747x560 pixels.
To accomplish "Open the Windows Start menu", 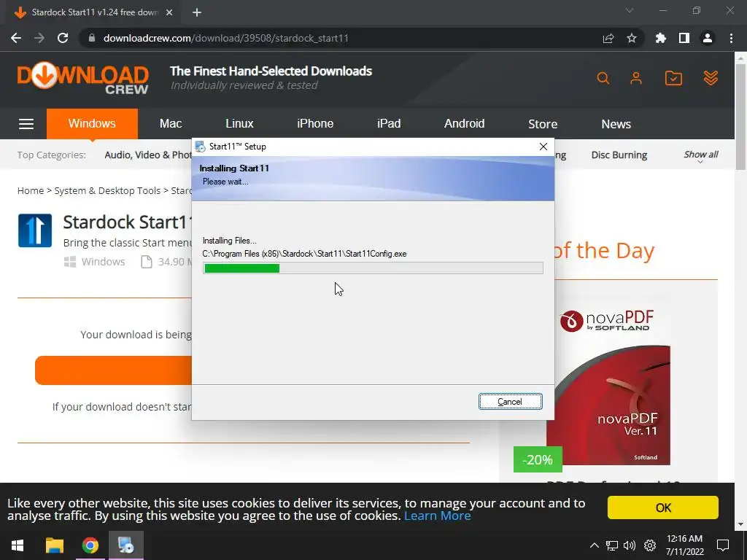I will (x=18, y=545).
